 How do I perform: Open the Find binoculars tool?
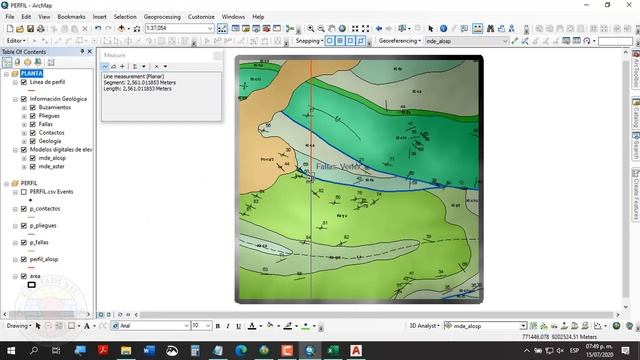click(490, 29)
